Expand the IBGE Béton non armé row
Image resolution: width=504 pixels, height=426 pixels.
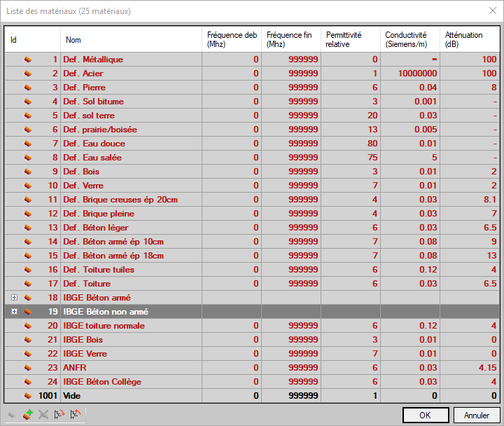14,312
